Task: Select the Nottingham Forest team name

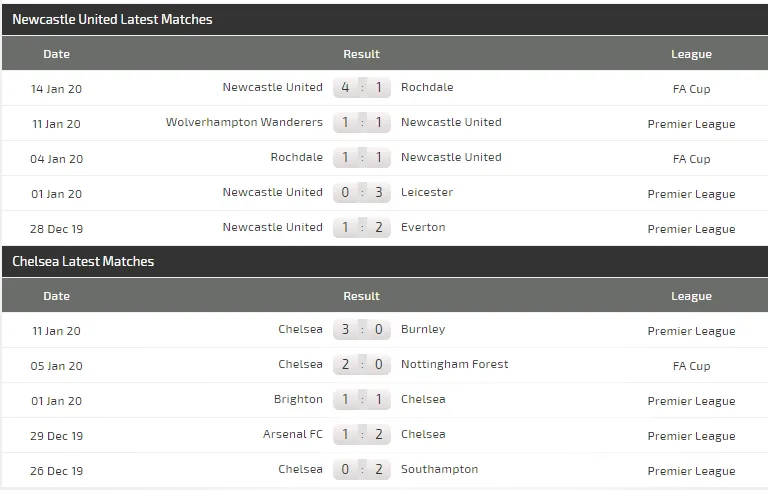Action: pyautogui.click(x=454, y=364)
